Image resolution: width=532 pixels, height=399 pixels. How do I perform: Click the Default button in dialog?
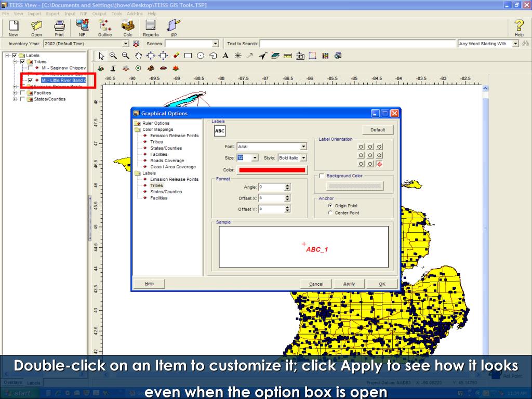tap(378, 130)
